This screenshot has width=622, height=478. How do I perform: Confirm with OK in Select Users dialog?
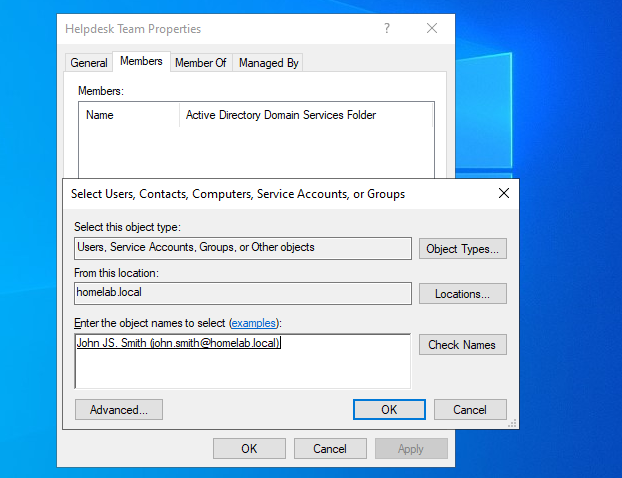[x=389, y=409]
